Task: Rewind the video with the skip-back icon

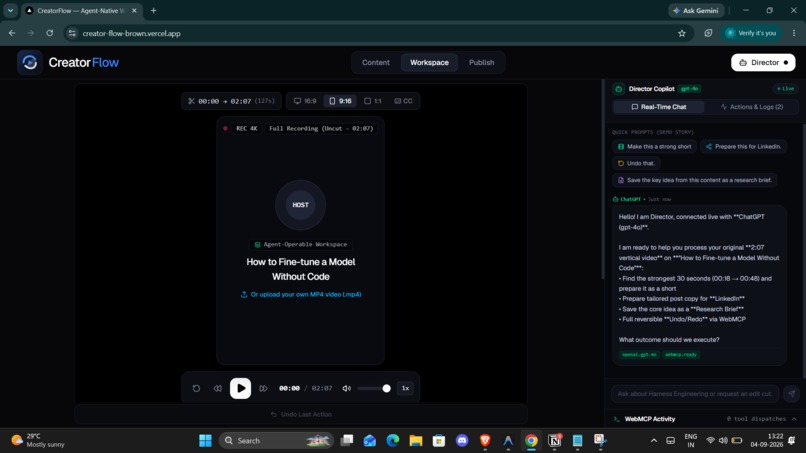Action: pos(217,388)
